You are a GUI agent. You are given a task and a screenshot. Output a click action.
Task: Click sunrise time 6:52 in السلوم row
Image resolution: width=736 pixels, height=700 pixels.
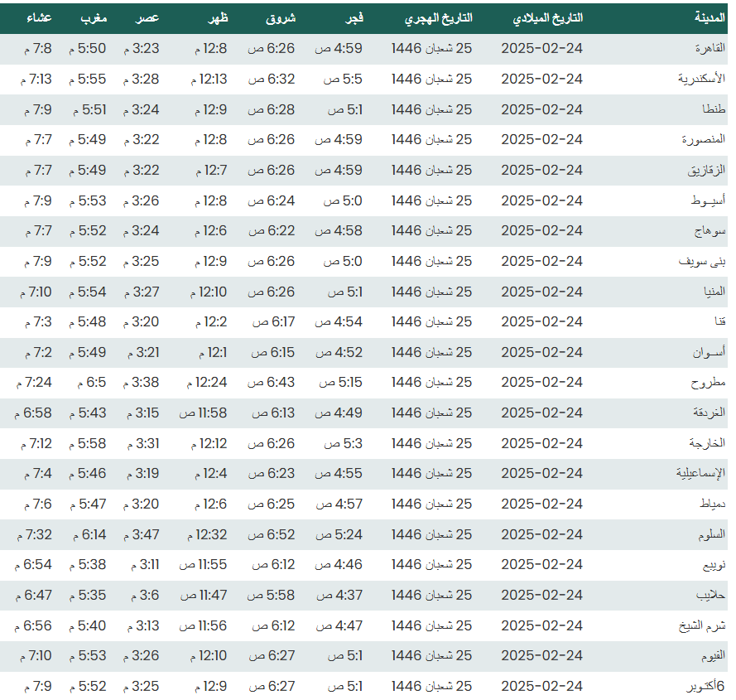(x=272, y=534)
